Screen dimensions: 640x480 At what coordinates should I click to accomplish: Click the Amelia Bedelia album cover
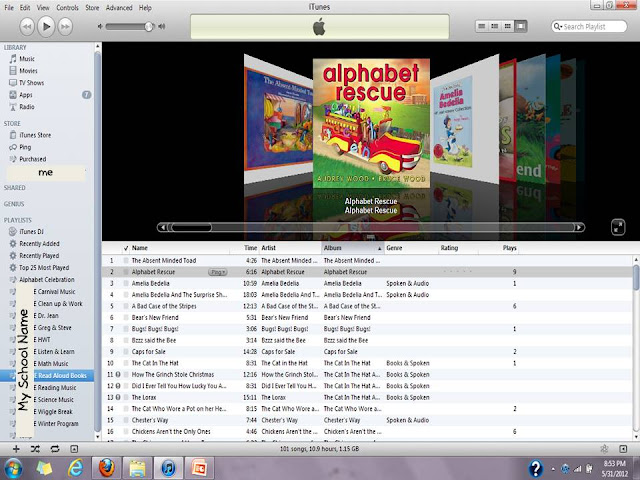click(x=465, y=120)
